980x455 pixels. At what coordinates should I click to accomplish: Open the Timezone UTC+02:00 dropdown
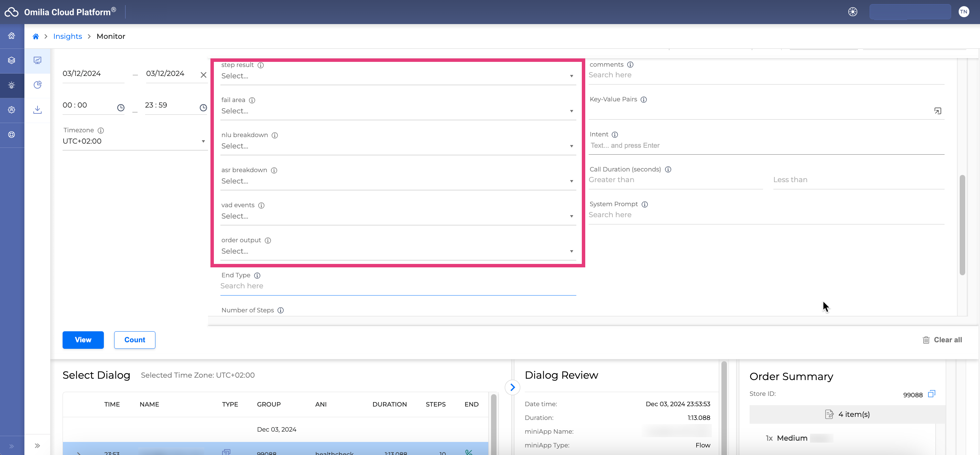[134, 141]
